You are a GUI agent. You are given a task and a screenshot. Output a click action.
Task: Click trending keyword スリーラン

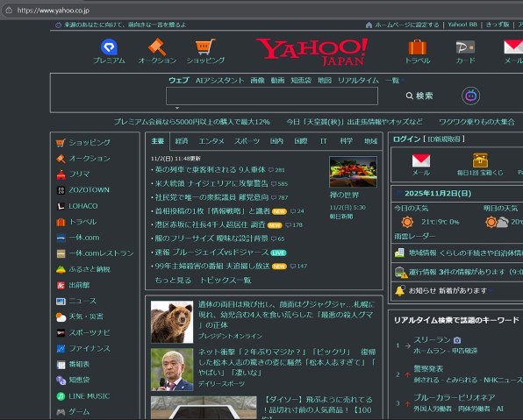pos(433,339)
